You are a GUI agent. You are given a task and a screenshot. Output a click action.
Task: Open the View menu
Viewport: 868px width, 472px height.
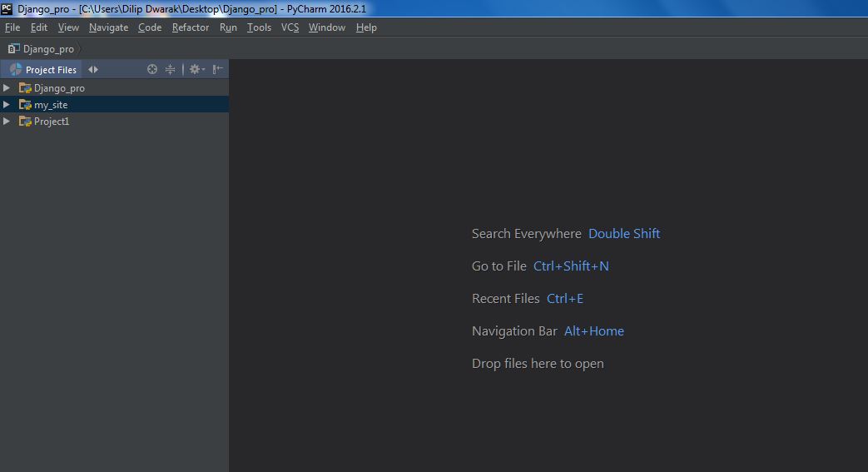pyautogui.click(x=68, y=27)
